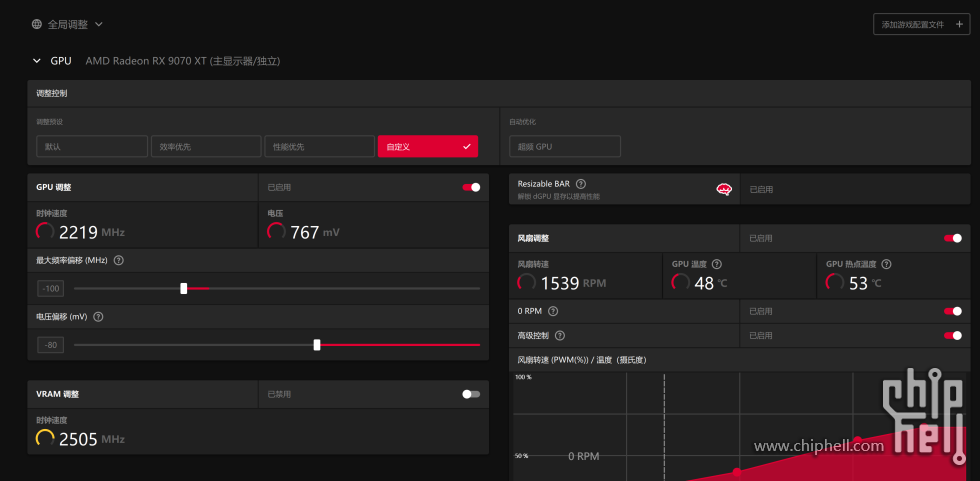Click the help icon next to 电压偏移 (mV)

(x=98, y=317)
